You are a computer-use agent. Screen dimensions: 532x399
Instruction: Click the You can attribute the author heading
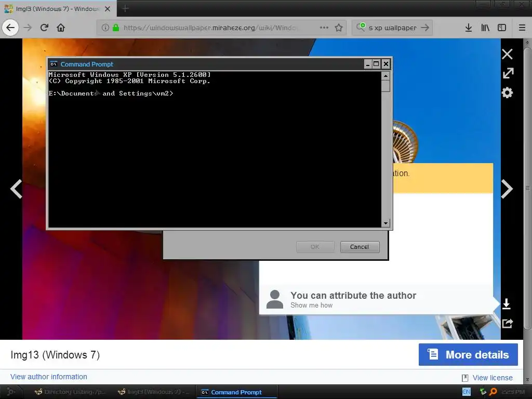point(353,295)
